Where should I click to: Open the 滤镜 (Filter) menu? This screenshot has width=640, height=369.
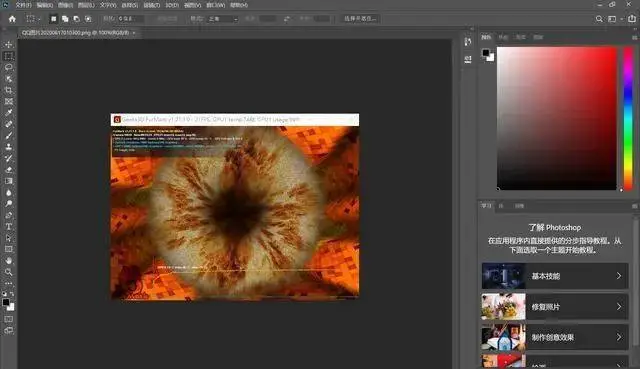152,5
